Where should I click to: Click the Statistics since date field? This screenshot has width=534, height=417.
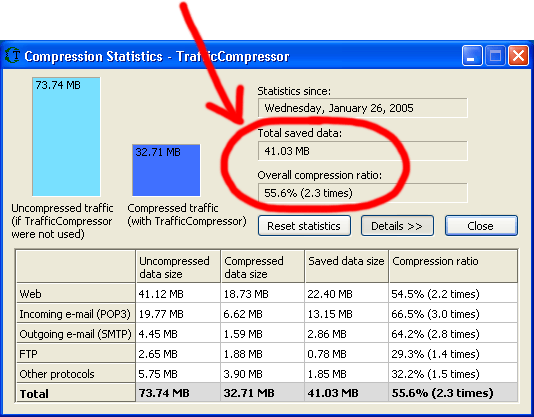click(363, 108)
